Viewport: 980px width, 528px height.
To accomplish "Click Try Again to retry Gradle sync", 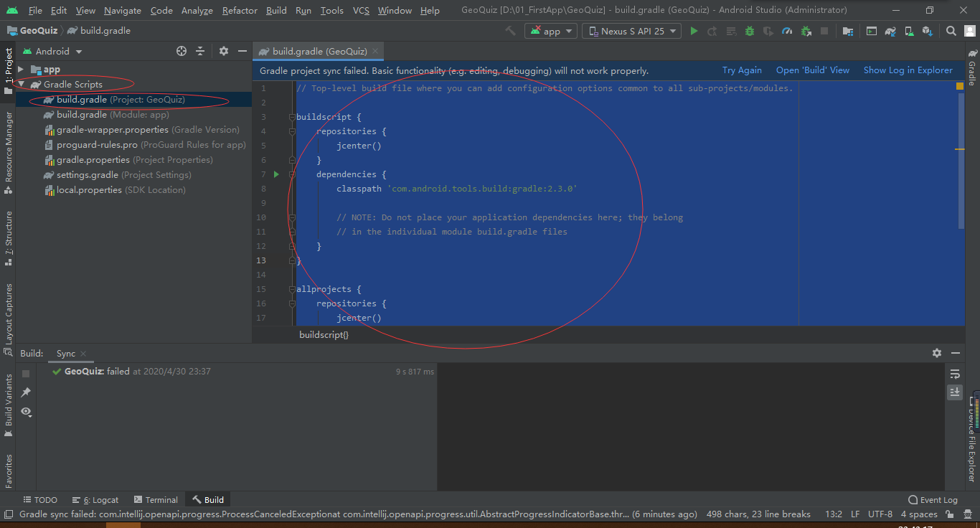I will (x=742, y=70).
